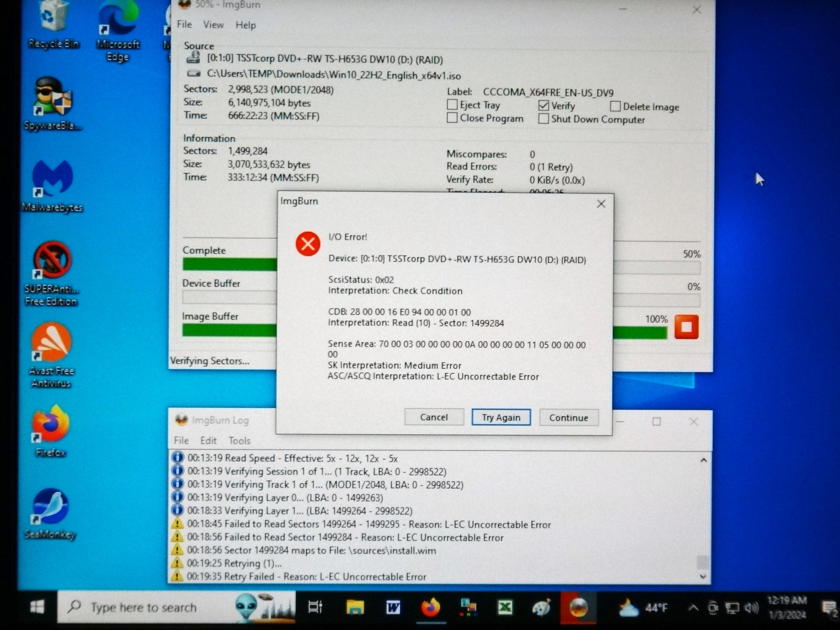This screenshot has width=840, height=630.
Task: Enable the Delete Image checkbox
Action: coord(615,106)
